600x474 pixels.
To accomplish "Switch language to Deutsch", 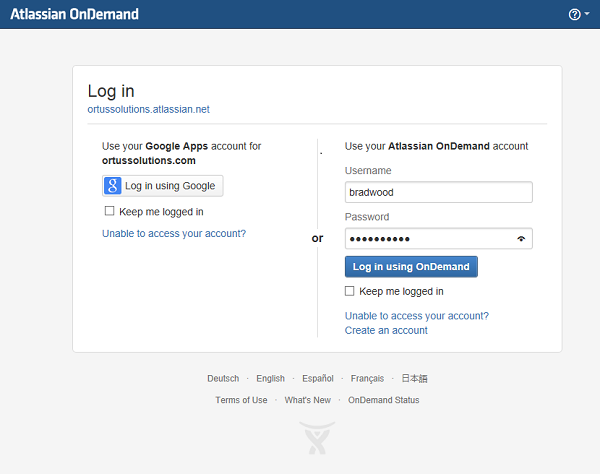I will [223, 379].
